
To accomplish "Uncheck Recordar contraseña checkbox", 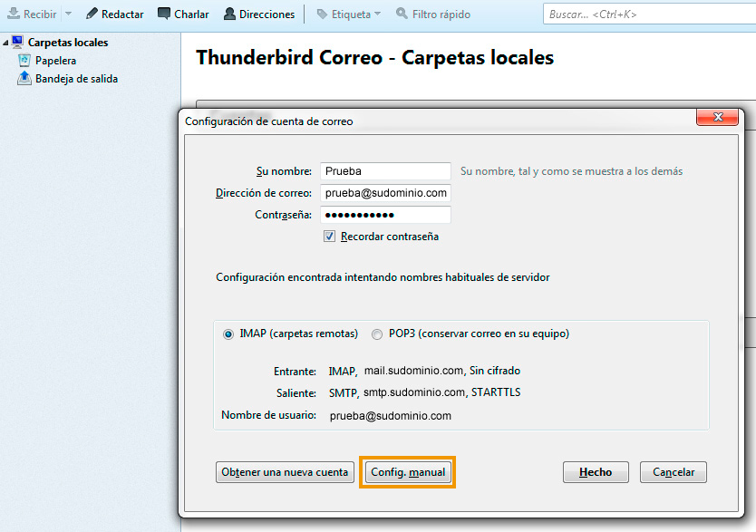I will pyautogui.click(x=329, y=237).
